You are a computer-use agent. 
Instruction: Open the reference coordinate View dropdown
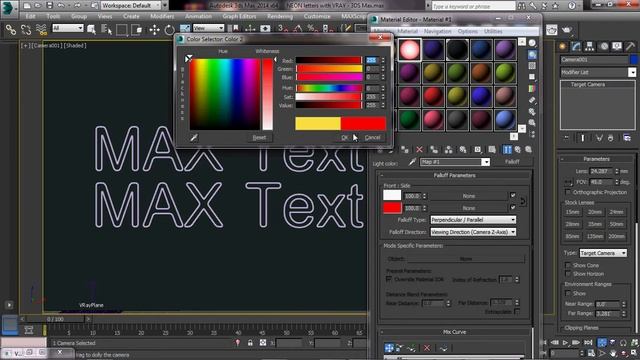[x=208, y=28]
